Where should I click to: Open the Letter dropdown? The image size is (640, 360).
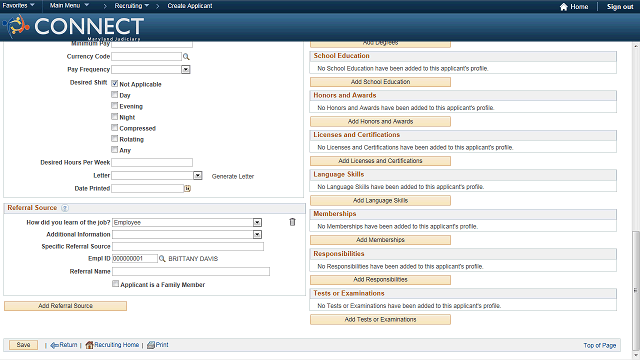(198, 176)
